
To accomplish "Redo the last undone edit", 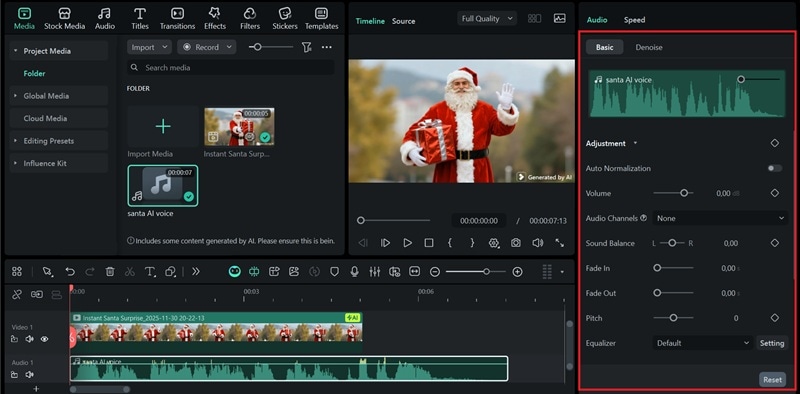I will (x=90, y=272).
